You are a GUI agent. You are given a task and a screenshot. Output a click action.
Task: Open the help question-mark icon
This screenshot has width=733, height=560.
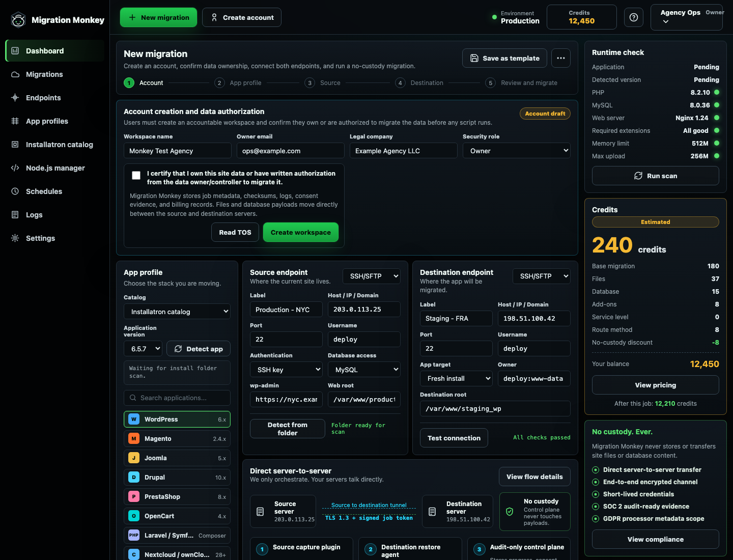(634, 17)
